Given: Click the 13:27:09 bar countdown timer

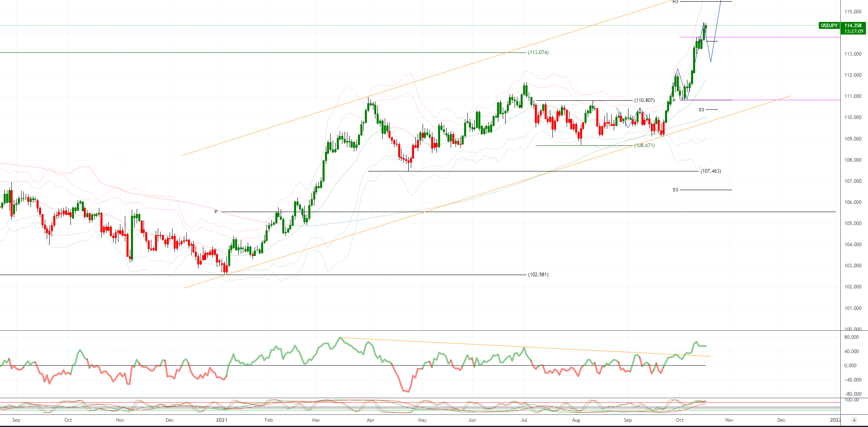Looking at the screenshot, I should (853, 31).
